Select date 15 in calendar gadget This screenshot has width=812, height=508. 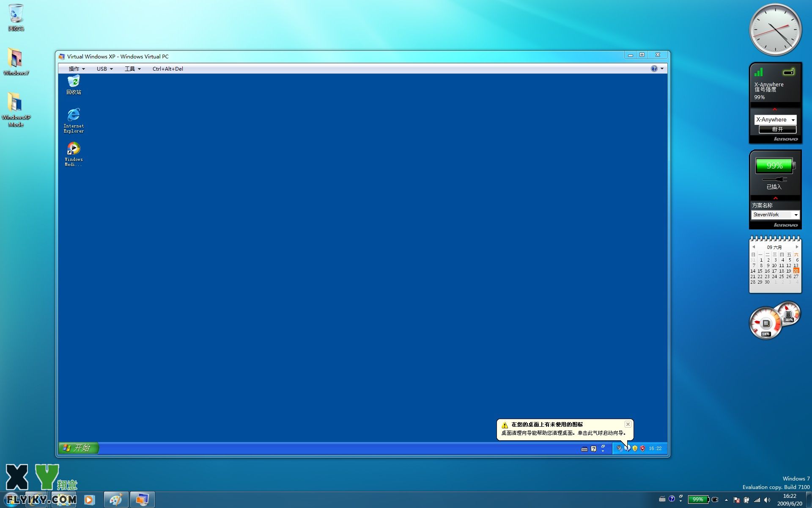(x=760, y=271)
